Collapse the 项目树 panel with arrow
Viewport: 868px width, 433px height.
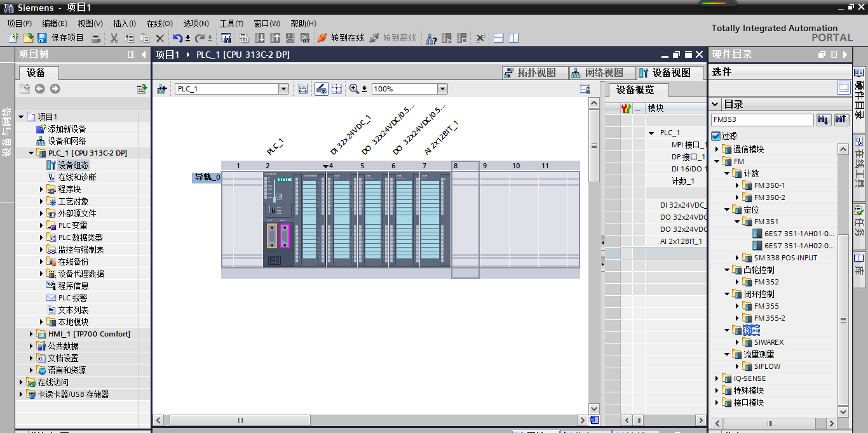pyautogui.click(x=144, y=55)
